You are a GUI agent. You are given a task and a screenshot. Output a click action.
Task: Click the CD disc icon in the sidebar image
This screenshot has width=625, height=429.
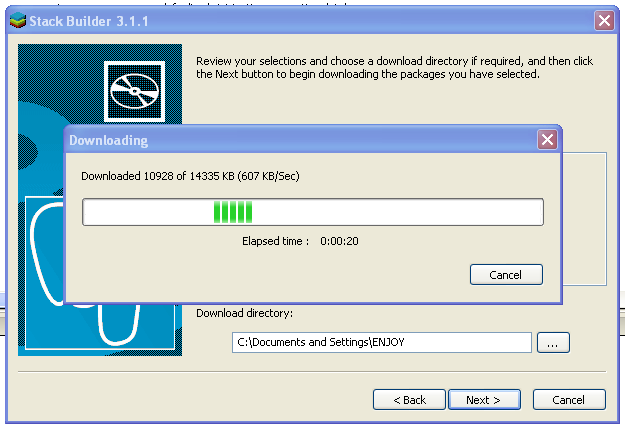pyautogui.click(x=134, y=92)
